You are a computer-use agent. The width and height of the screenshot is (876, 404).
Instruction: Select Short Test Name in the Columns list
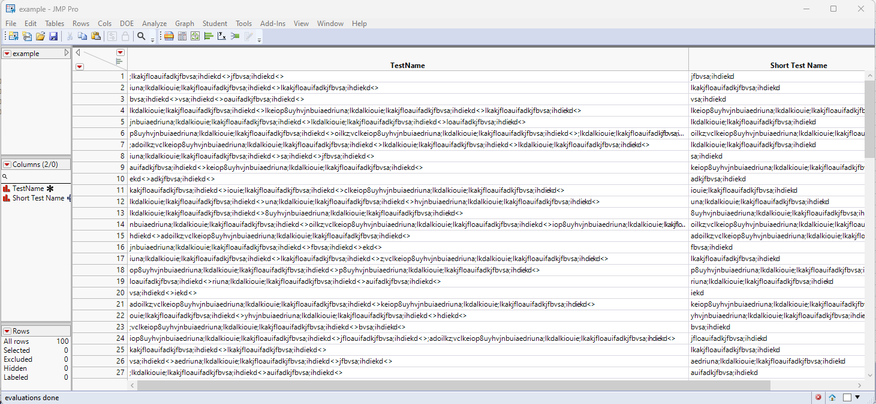pyautogui.click(x=38, y=198)
